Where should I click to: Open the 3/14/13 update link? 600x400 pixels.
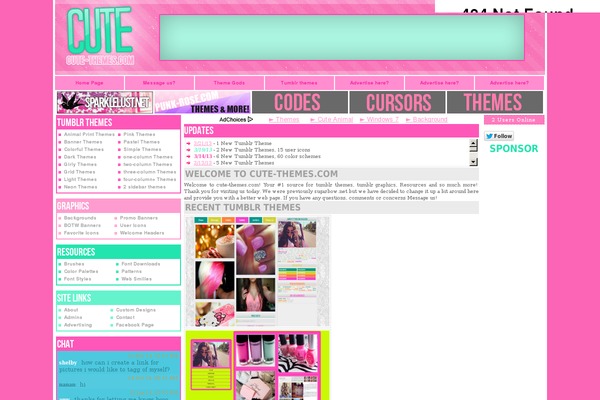(x=203, y=156)
